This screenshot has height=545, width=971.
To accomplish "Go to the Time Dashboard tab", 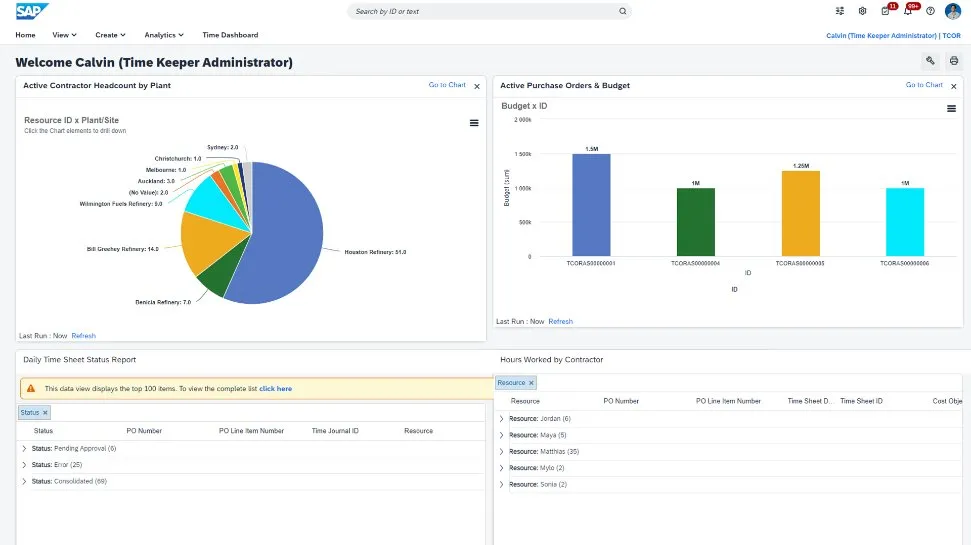I will pyautogui.click(x=230, y=35).
